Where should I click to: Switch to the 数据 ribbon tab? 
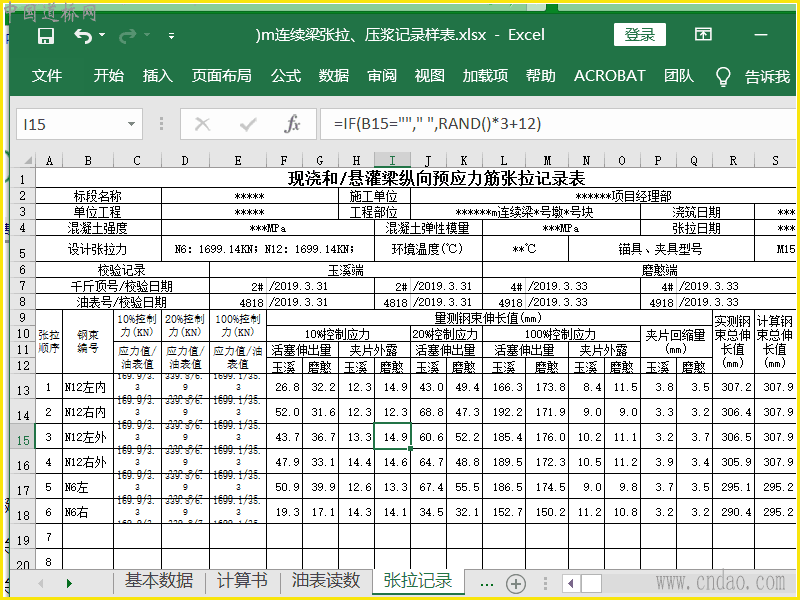334,76
